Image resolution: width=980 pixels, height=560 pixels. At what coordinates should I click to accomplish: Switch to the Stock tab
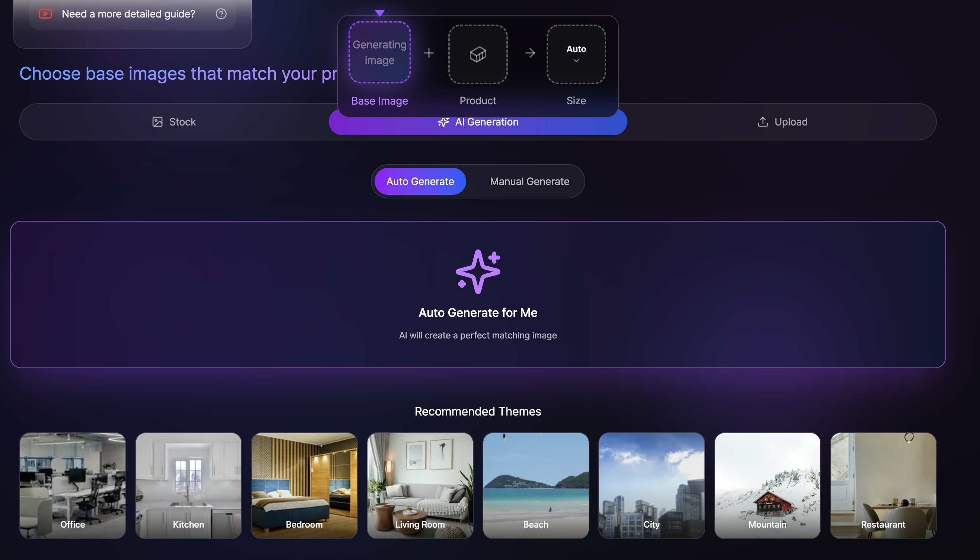[x=174, y=122]
